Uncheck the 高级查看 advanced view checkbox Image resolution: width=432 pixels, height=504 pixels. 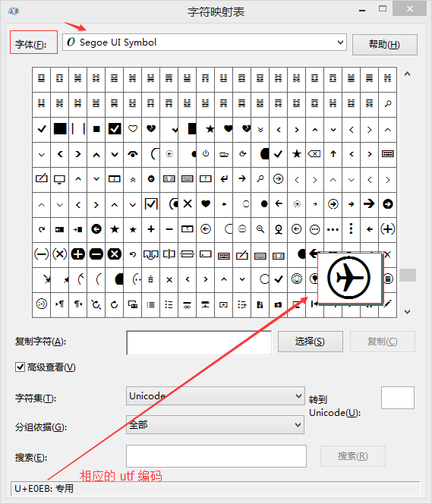point(20,367)
